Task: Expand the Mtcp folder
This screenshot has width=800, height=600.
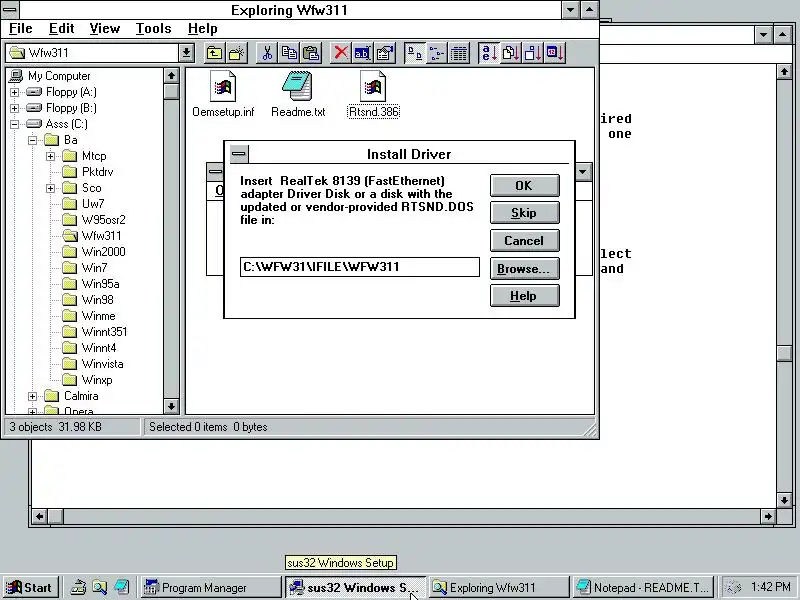Action: (x=50, y=156)
